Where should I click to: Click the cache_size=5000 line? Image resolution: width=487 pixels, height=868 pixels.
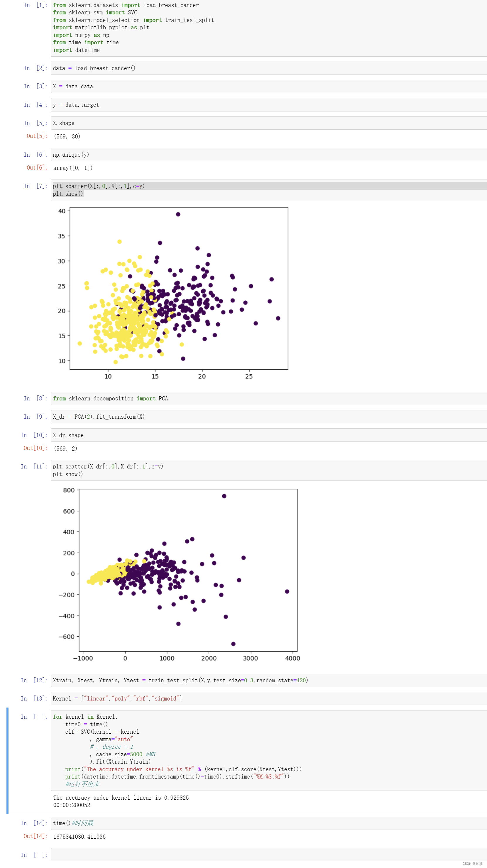pyautogui.click(x=122, y=754)
